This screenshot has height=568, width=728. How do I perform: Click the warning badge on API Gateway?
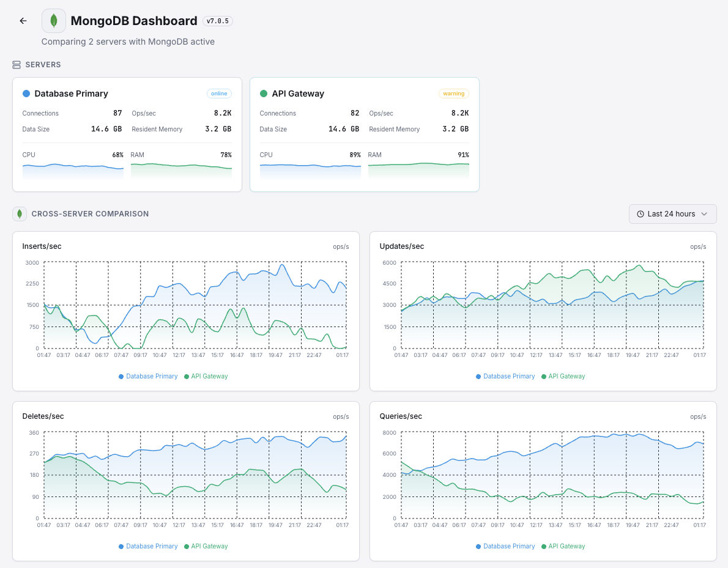453,94
